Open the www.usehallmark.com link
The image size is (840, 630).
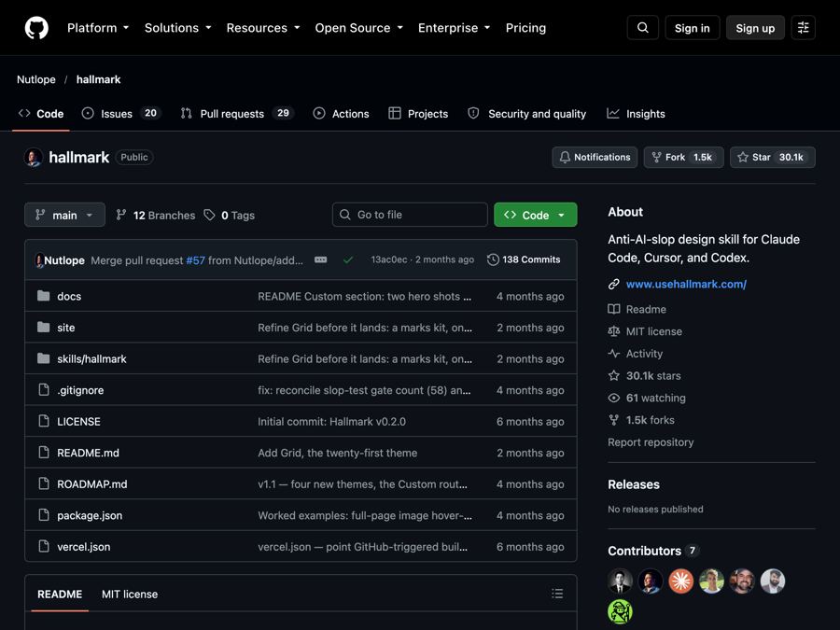686,285
